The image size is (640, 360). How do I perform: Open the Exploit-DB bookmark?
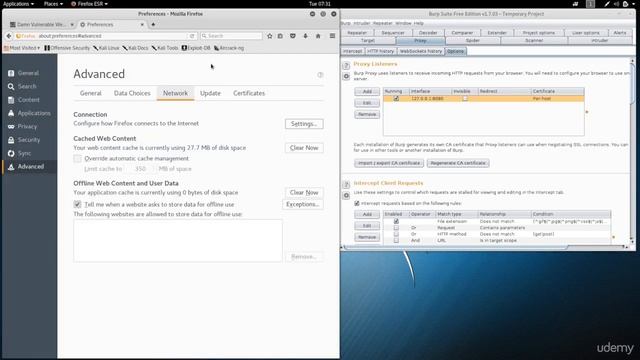[196, 48]
